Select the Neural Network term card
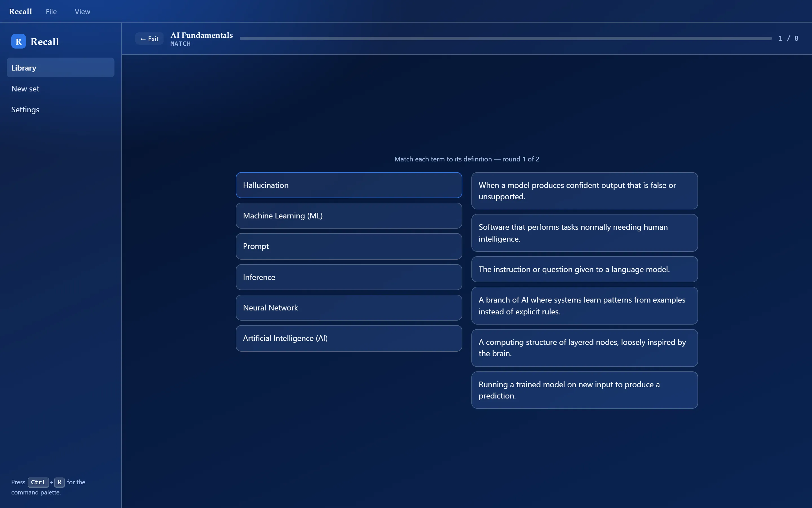Screen dimensions: 812x508 coord(348,308)
